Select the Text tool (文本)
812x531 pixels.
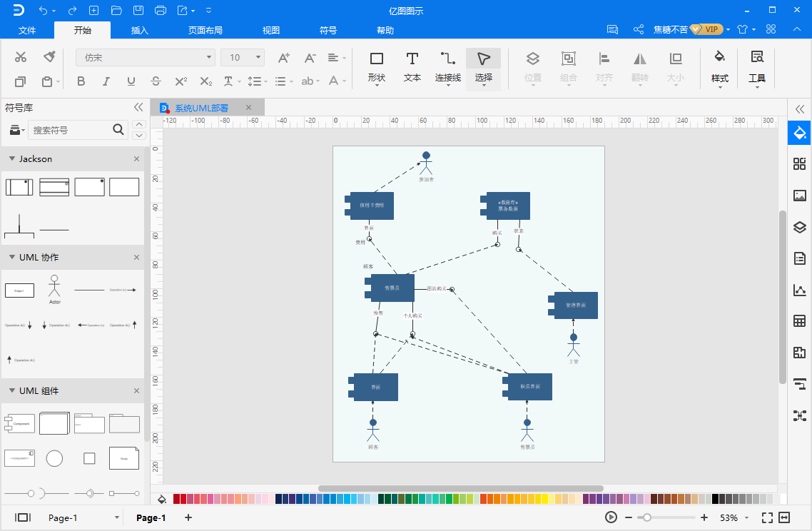[x=412, y=68]
